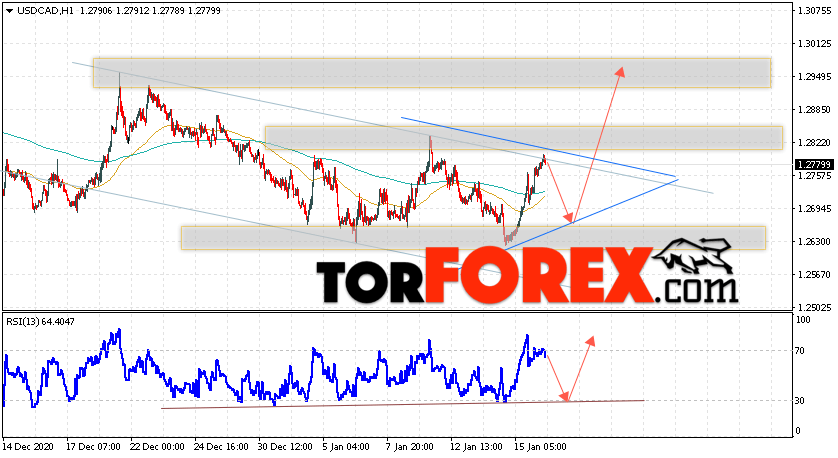Select the 1.26300 price axis label

814,242
